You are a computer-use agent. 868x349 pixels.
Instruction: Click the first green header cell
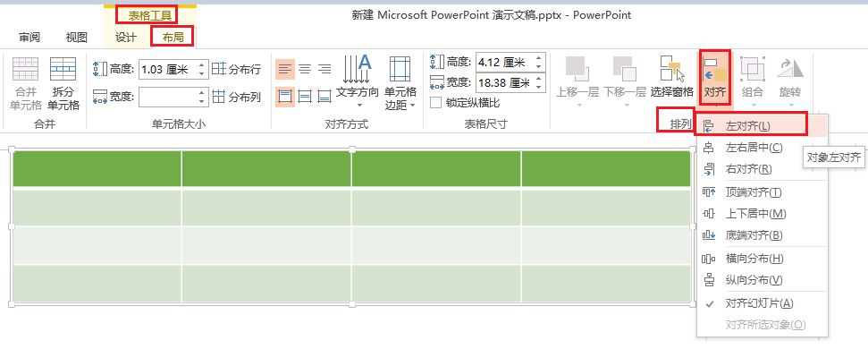pyautogui.click(x=97, y=168)
